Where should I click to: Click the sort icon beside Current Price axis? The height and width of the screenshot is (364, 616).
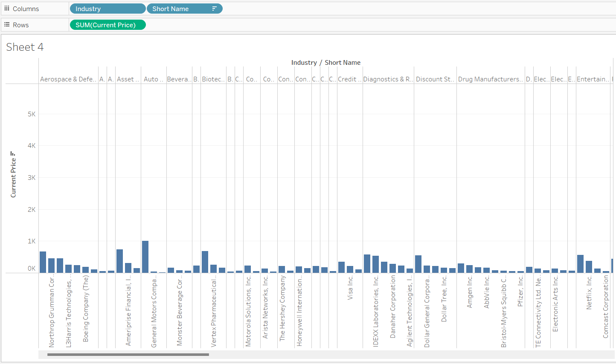(x=13, y=154)
